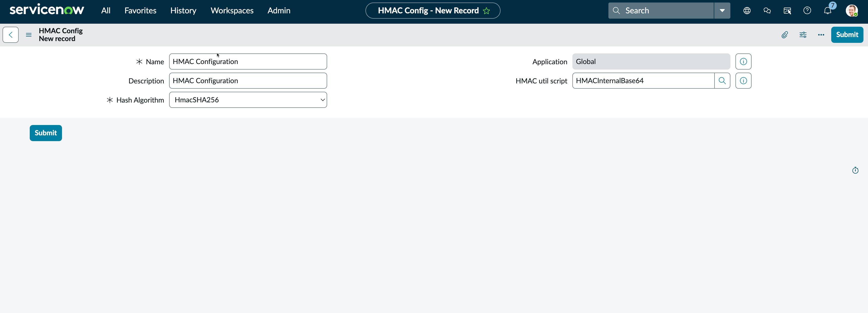Open the History menu
Viewport: 868px width, 313px height.
[183, 10]
